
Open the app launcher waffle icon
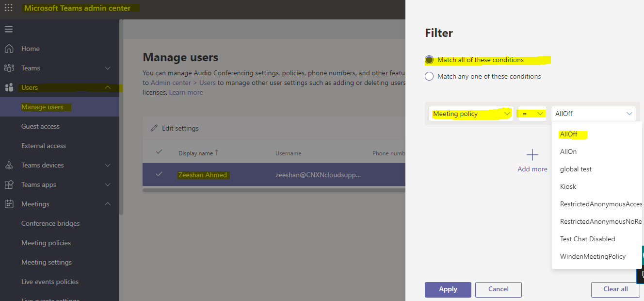point(9,8)
